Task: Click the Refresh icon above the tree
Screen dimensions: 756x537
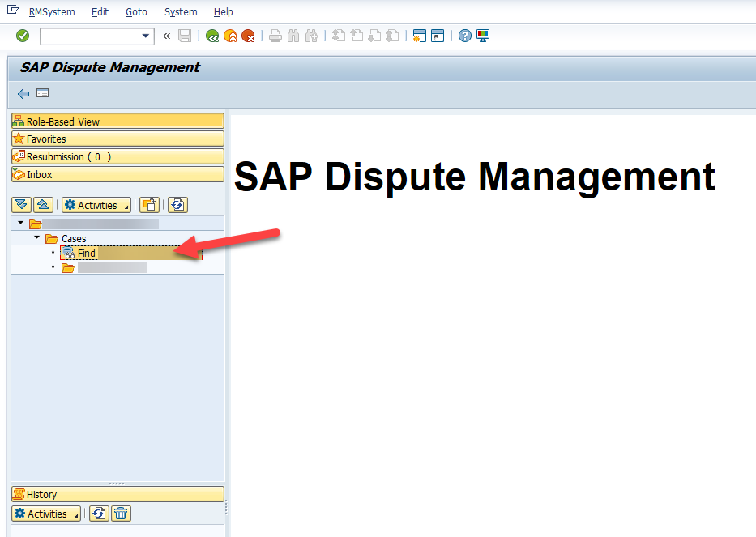Action: pyautogui.click(x=177, y=205)
